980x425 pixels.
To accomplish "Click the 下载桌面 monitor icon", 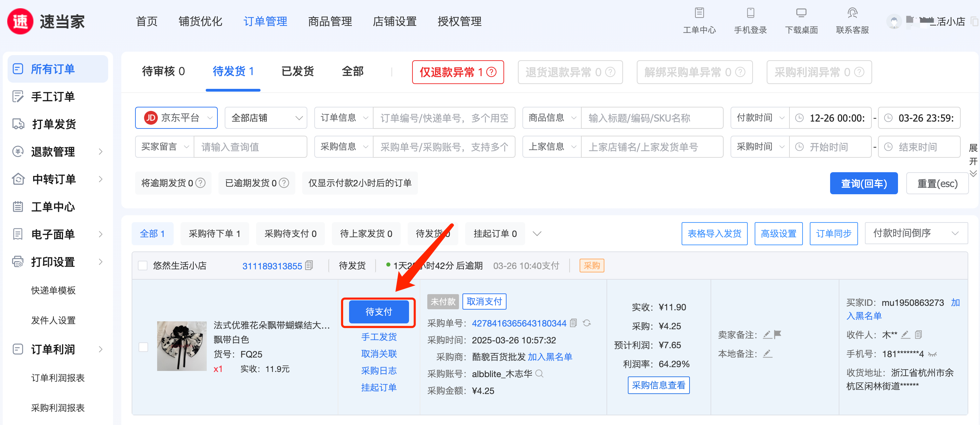I will [x=801, y=13].
